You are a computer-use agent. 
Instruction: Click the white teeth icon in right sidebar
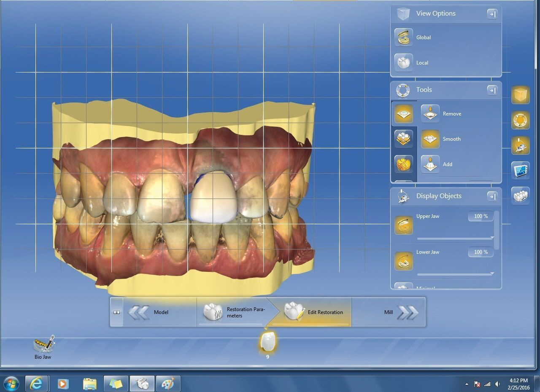(520, 196)
